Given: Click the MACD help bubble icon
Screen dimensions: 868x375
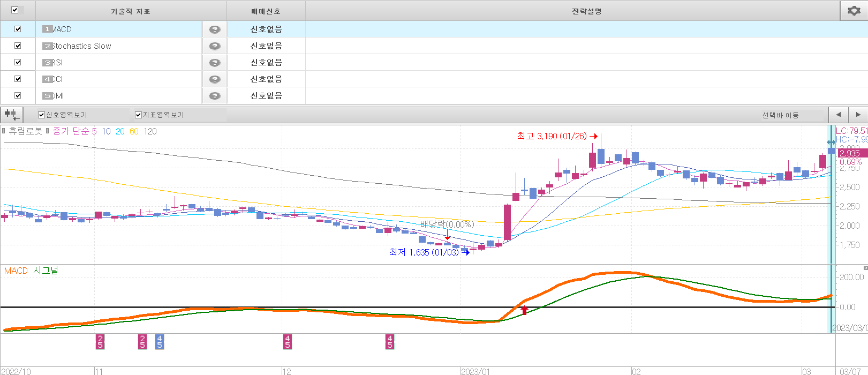Looking at the screenshot, I should coord(215,29).
